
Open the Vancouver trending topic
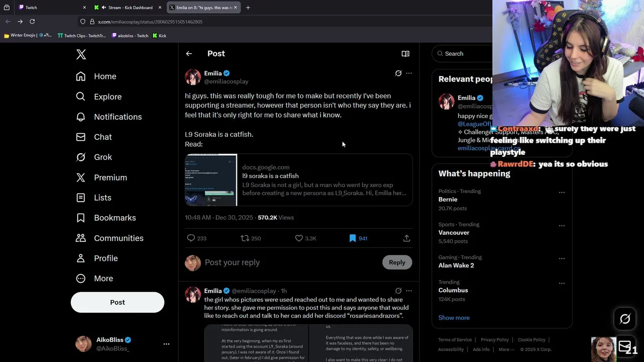454,233
